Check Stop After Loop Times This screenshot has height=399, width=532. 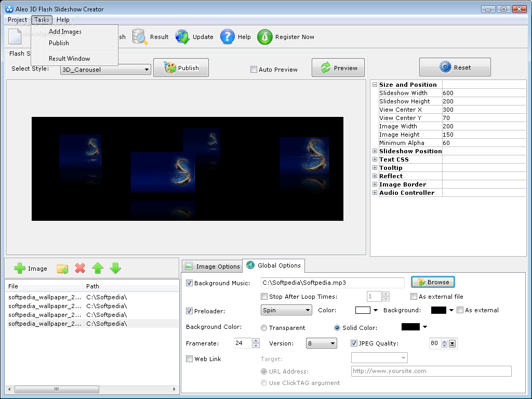[x=264, y=296]
